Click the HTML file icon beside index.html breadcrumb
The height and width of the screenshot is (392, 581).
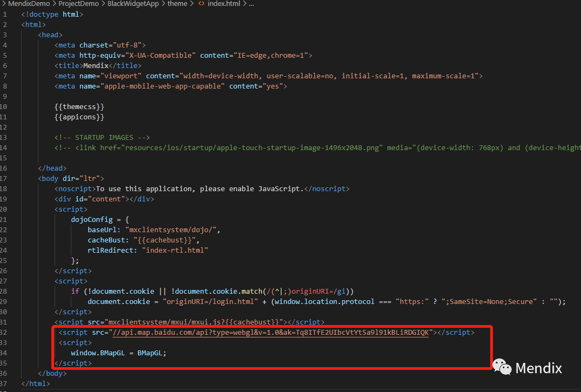[201, 4]
